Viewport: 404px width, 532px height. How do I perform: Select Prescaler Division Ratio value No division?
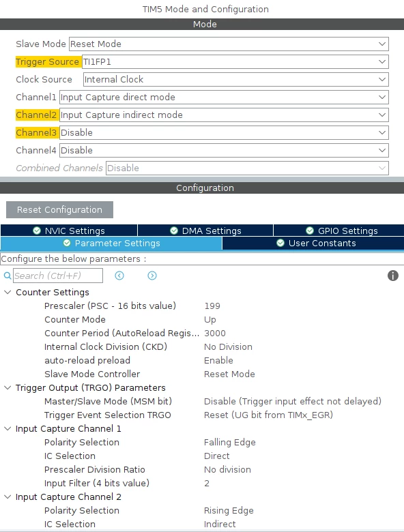pyautogui.click(x=227, y=469)
